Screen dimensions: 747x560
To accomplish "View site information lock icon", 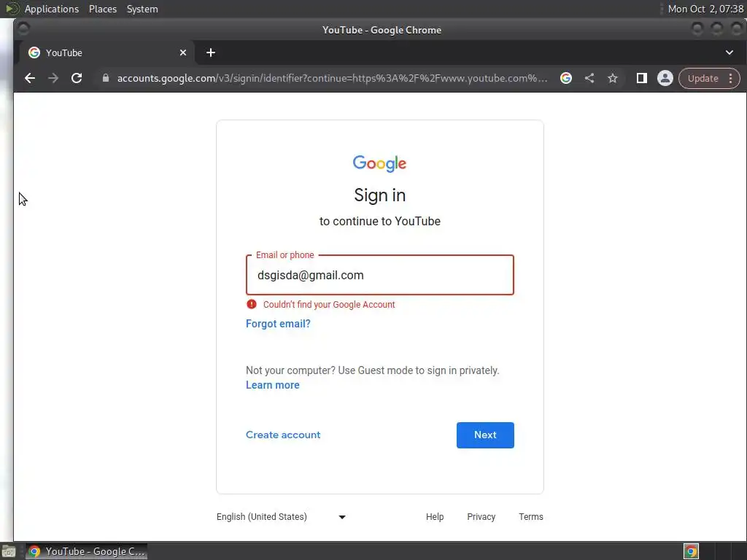I will coord(106,78).
